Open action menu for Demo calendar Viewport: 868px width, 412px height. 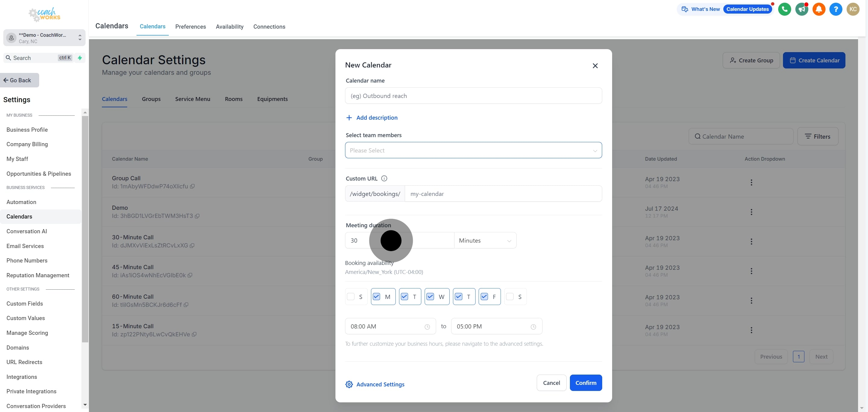[x=751, y=212]
